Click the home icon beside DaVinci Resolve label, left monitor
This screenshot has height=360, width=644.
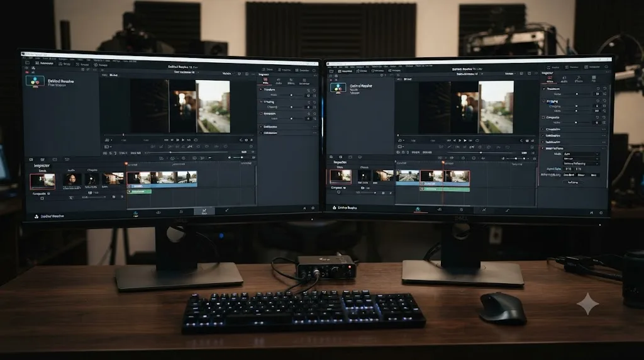36,216
